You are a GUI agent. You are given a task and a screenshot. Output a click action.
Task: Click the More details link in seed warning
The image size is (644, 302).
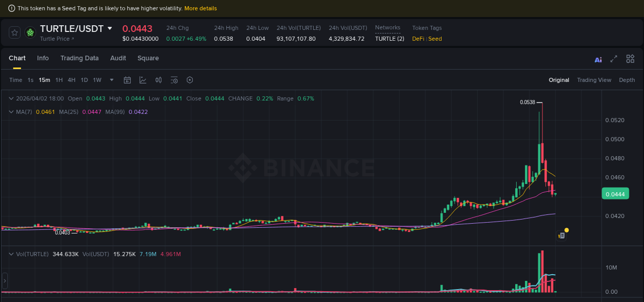[200, 8]
